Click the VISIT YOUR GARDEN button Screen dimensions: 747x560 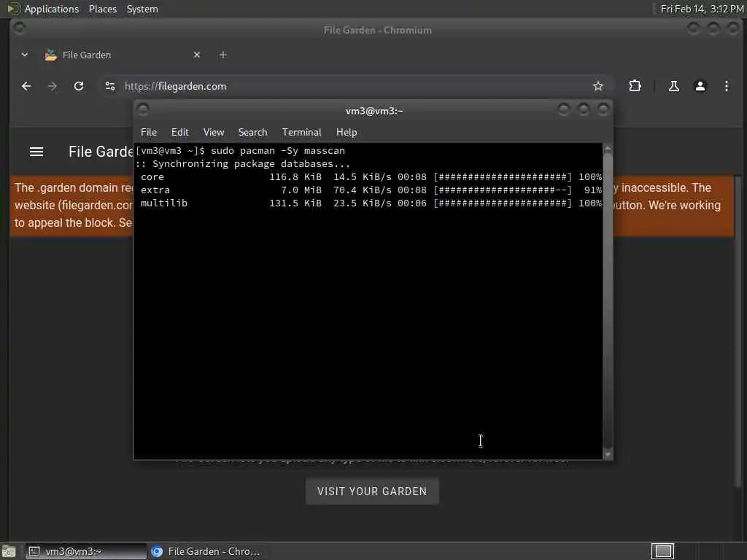pyautogui.click(x=372, y=491)
